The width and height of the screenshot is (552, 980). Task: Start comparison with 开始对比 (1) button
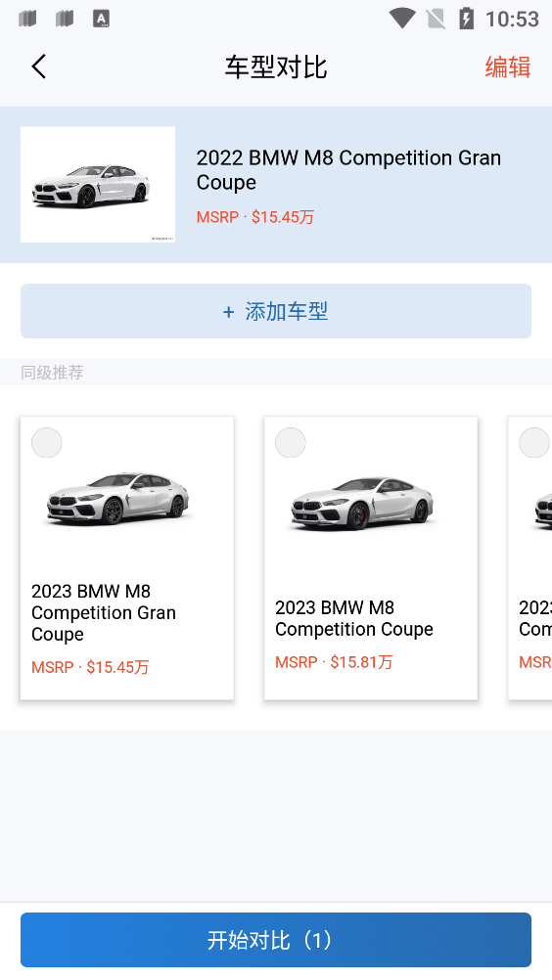276,940
